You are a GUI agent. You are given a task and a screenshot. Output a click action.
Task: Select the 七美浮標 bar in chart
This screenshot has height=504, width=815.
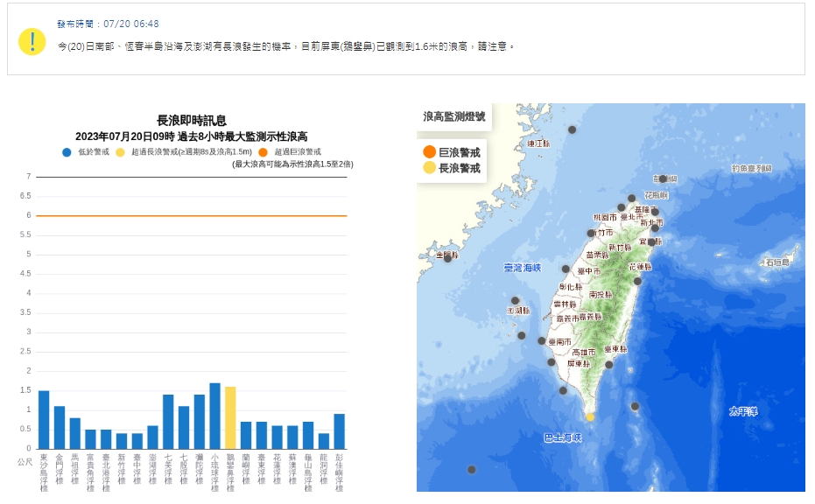[168, 422]
